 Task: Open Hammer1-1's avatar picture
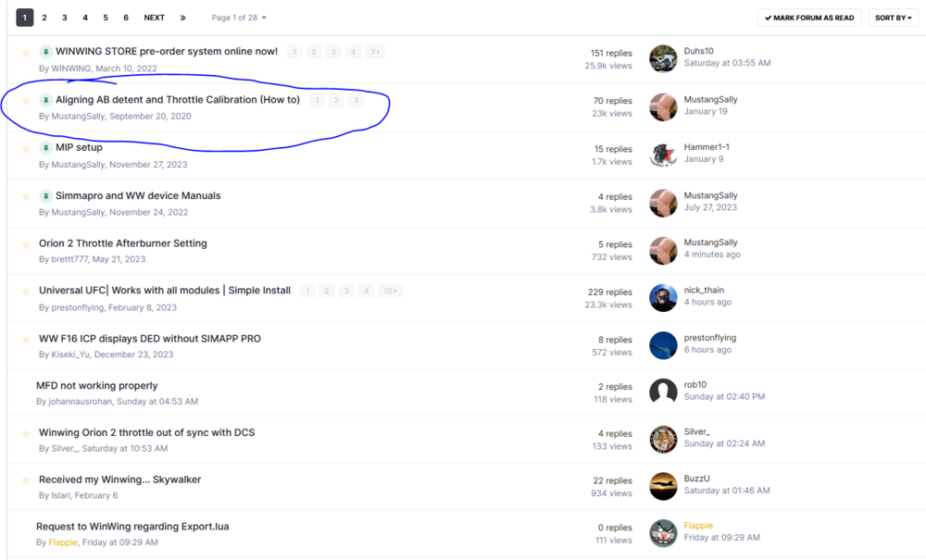(663, 155)
